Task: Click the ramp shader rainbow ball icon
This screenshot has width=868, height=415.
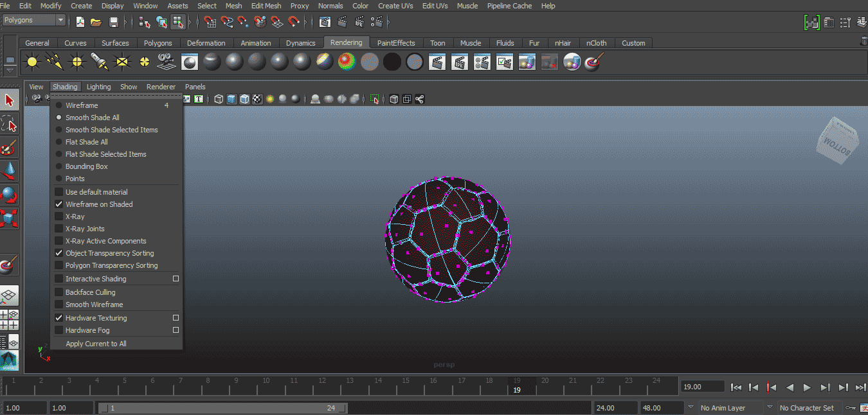Action: pyautogui.click(x=347, y=62)
